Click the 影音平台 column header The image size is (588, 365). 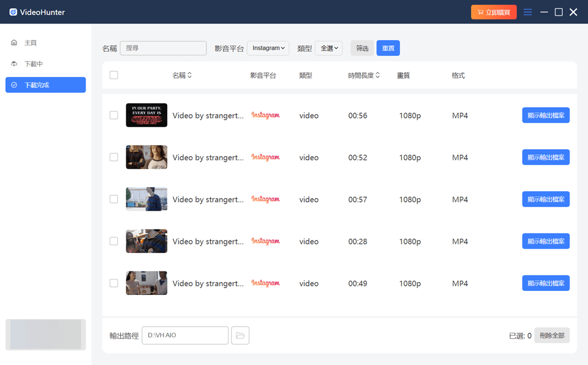263,75
